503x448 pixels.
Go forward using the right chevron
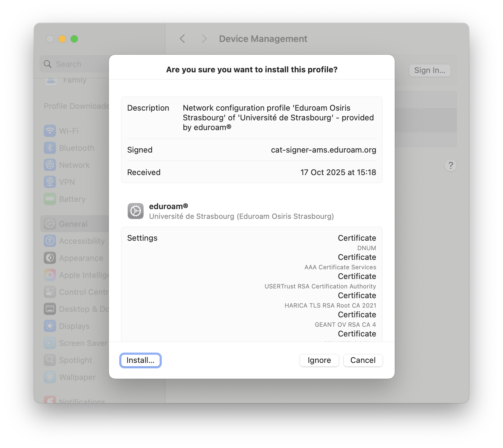[204, 39]
